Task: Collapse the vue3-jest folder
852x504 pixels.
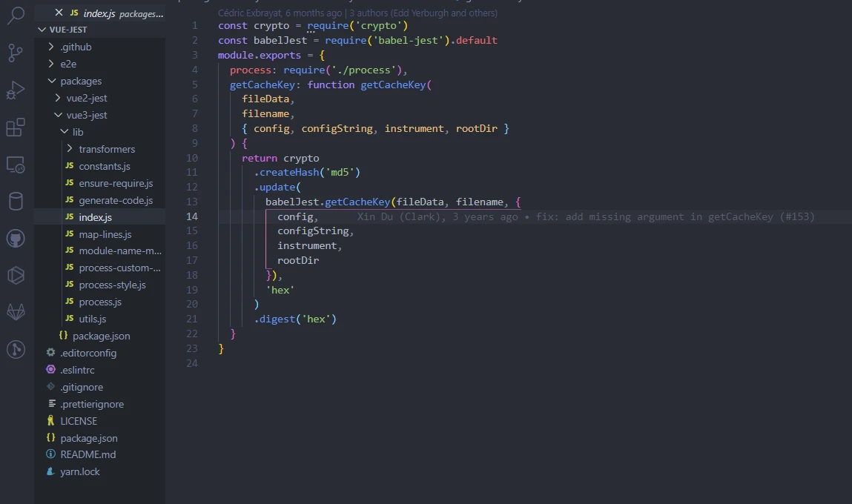Action: pos(86,115)
